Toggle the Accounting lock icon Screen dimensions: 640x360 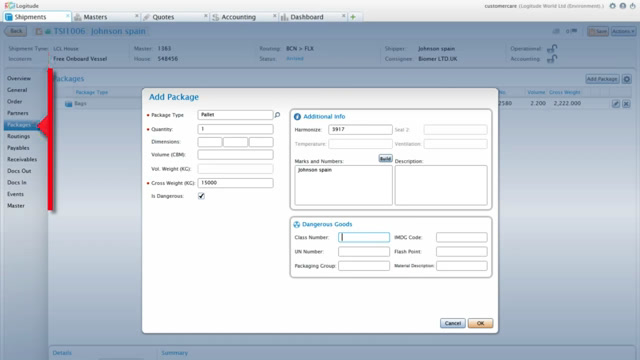point(552,59)
